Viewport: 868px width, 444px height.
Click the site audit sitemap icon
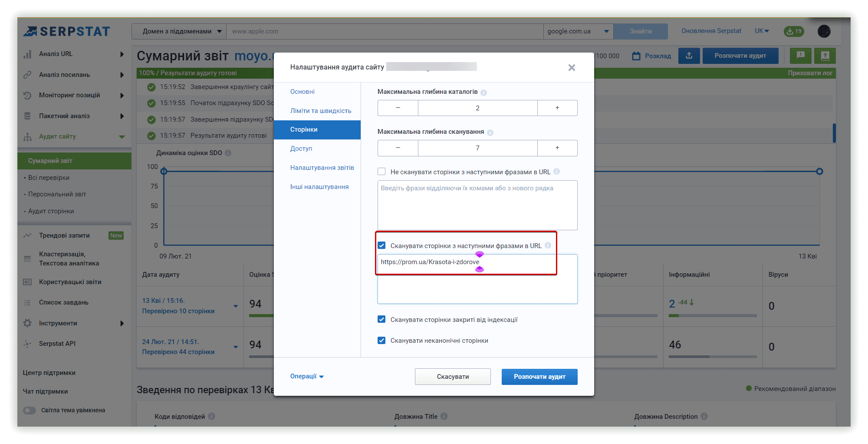click(27, 137)
